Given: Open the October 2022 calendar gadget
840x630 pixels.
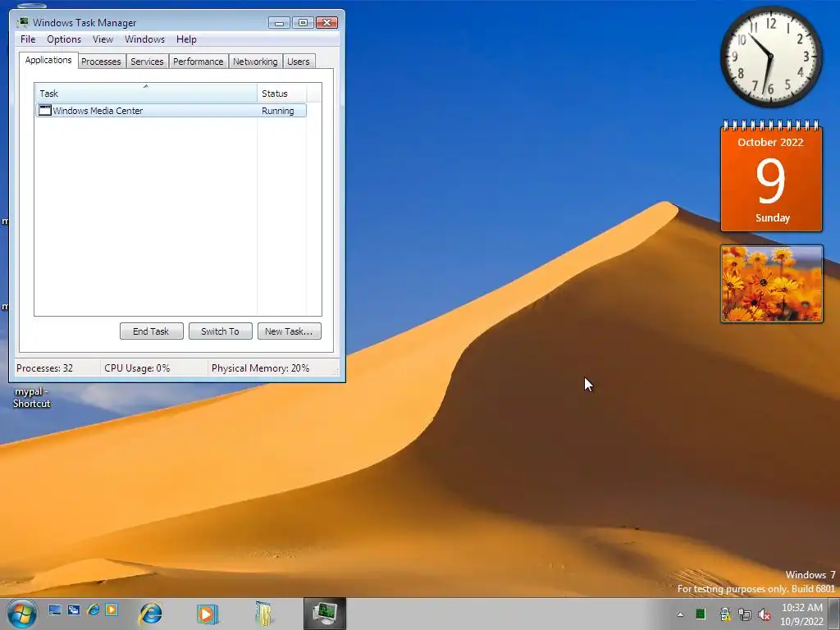Looking at the screenshot, I should (771, 177).
